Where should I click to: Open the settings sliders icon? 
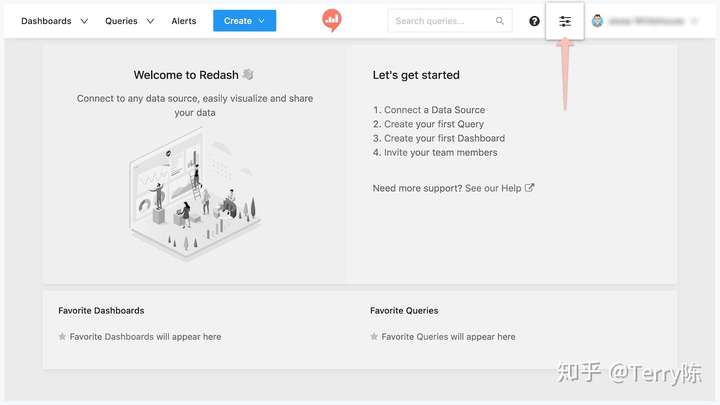(x=565, y=21)
